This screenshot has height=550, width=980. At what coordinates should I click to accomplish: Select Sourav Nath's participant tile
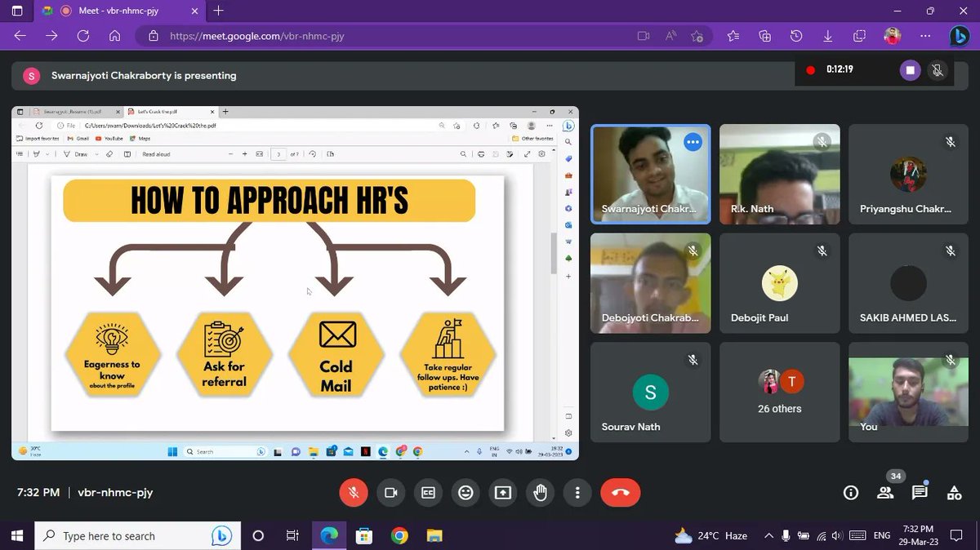(651, 392)
